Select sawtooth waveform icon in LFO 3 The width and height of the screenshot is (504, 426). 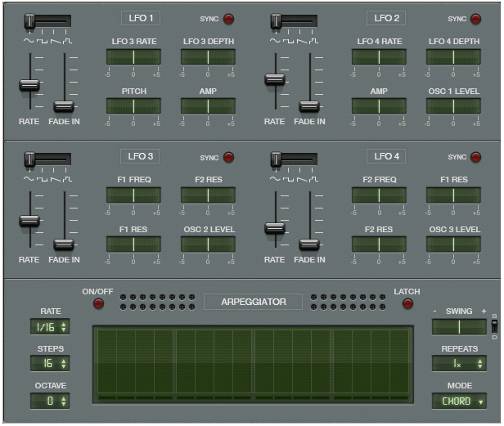pyautogui.click(x=55, y=179)
